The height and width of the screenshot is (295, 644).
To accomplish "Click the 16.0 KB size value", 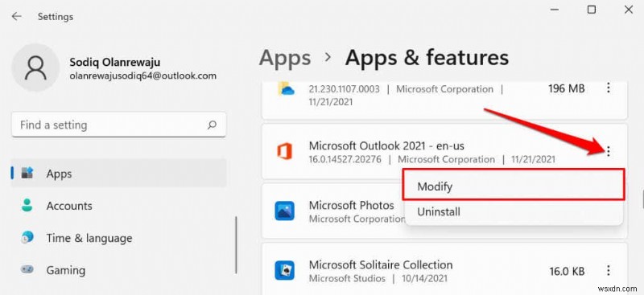I will pyautogui.click(x=567, y=271).
